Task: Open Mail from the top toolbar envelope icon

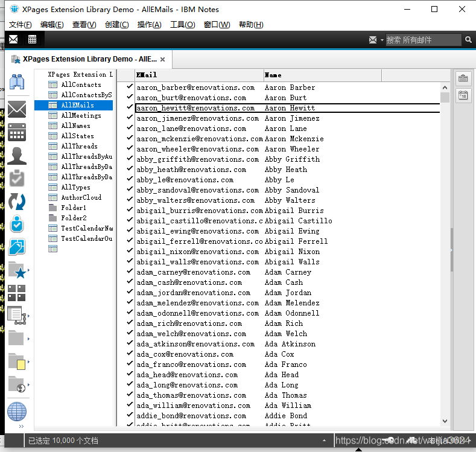Action: point(13,39)
